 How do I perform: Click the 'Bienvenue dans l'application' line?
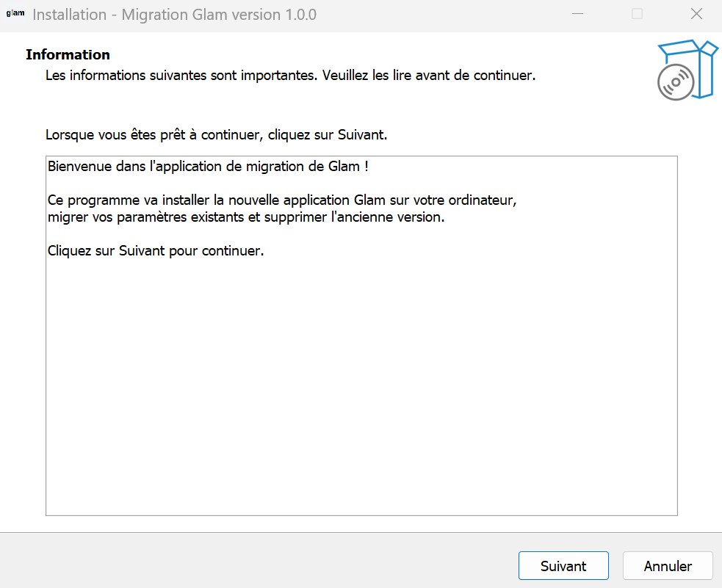(x=208, y=166)
